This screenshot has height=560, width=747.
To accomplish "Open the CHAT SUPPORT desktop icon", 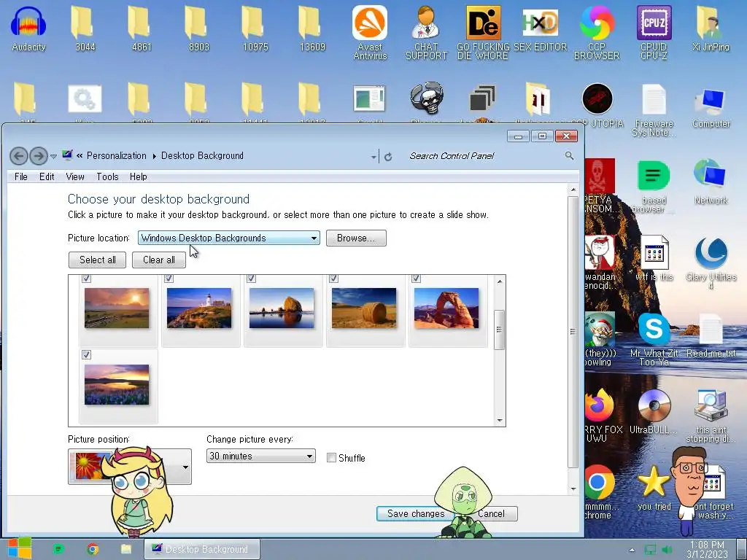I will click(426, 32).
